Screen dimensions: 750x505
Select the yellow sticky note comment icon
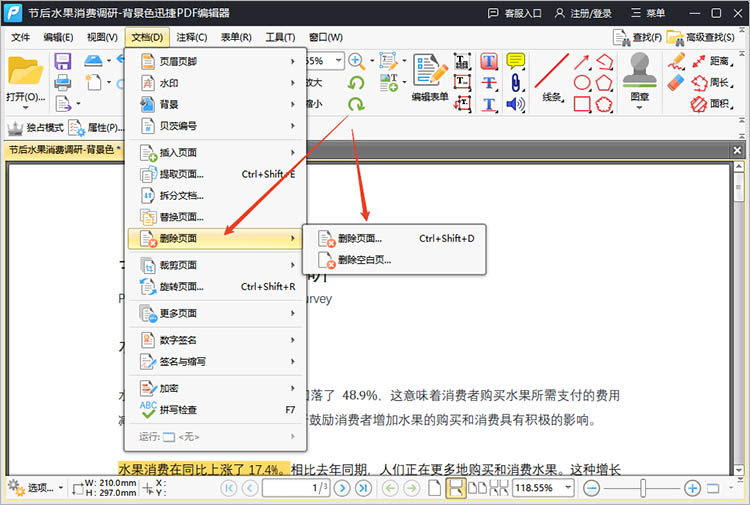click(515, 61)
